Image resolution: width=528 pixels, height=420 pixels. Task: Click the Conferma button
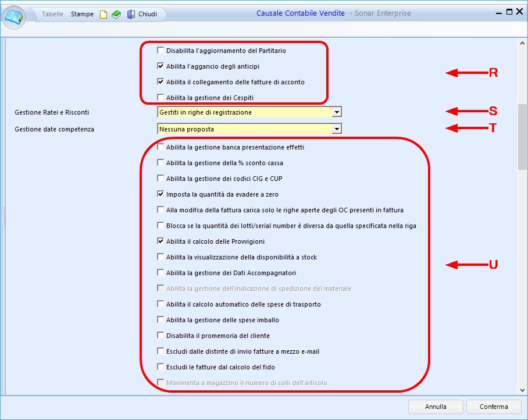click(494, 407)
